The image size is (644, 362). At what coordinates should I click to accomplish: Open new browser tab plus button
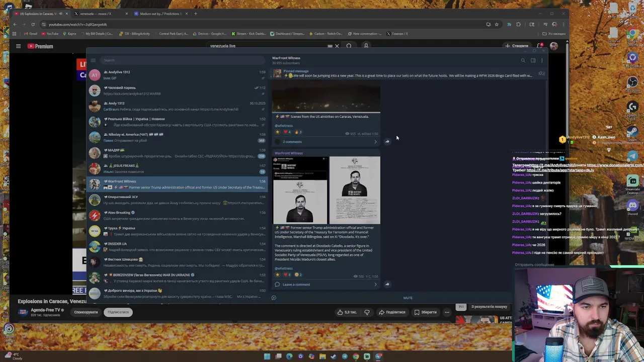[x=196, y=14]
